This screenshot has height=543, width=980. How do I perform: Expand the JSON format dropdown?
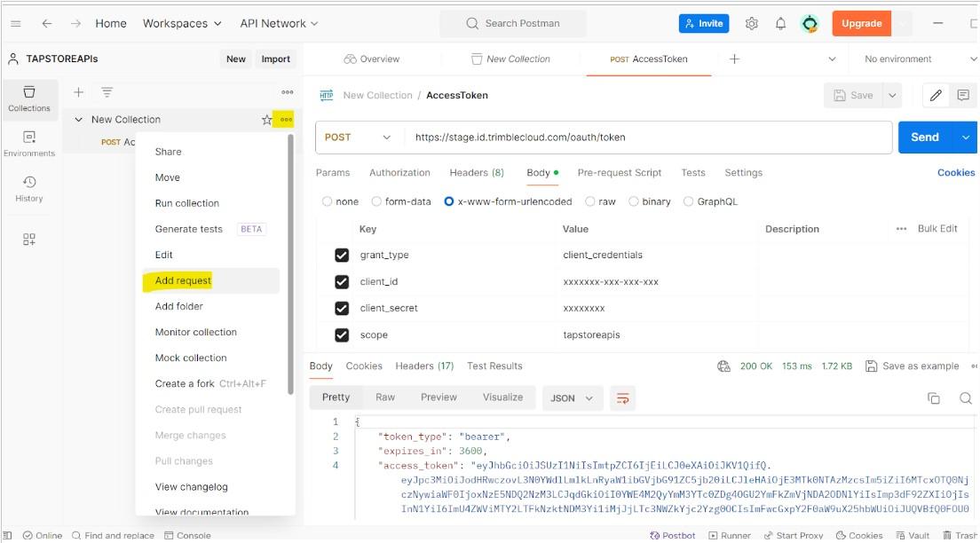click(x=572, y=398)
